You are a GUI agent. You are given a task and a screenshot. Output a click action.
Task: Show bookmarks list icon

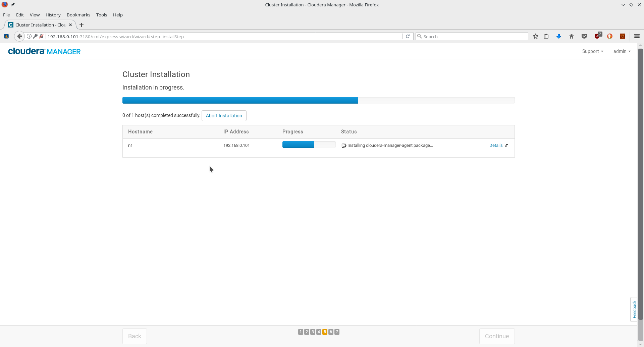[546, 36]
